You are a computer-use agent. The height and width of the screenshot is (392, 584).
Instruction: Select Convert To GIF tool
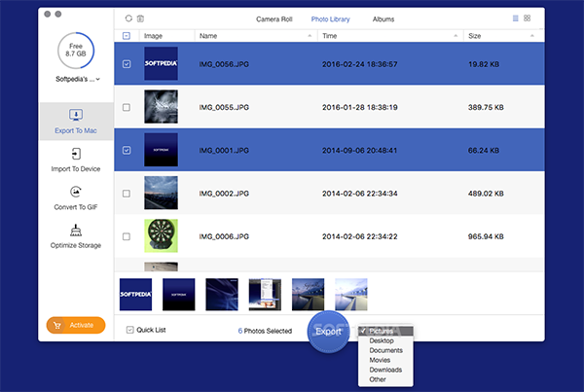[x=76, y=197]
